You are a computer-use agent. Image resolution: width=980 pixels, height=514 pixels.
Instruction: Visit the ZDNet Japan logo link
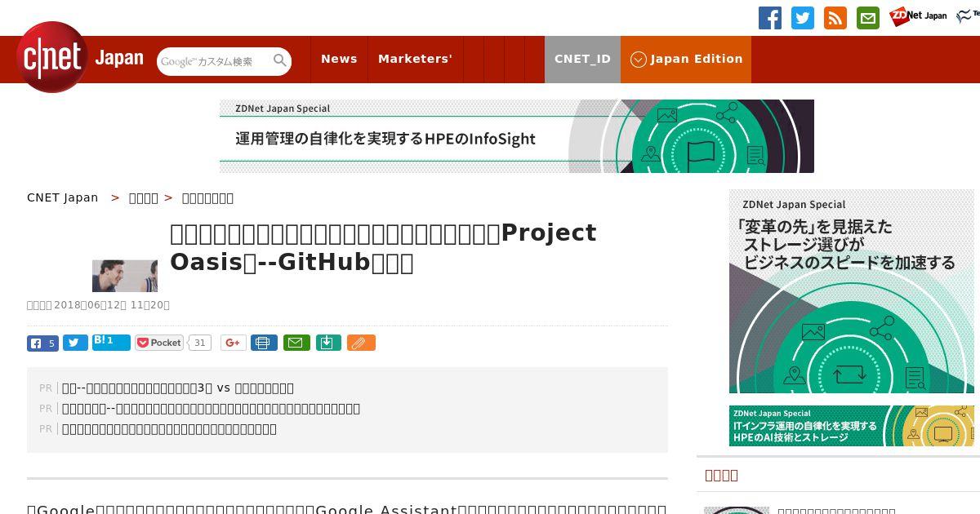(919, 16)
